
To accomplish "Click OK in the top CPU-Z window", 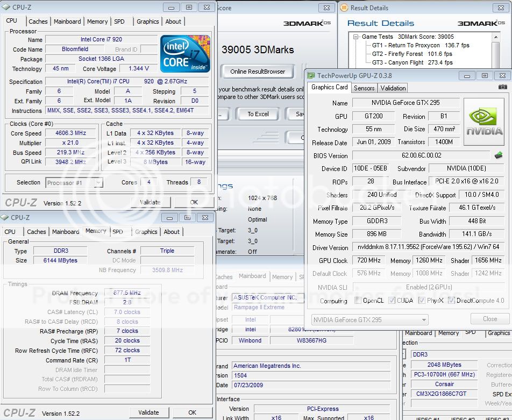I will click(x=194, y=202).
